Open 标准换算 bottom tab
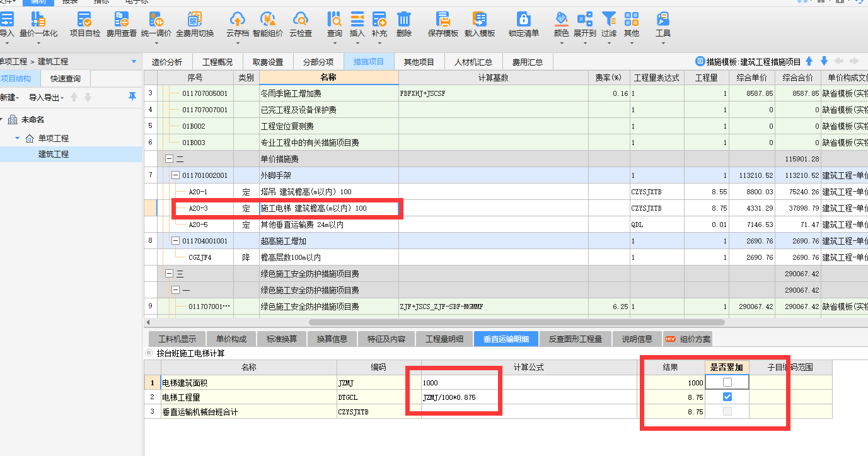868x456 pixels. tap(282, 339)
